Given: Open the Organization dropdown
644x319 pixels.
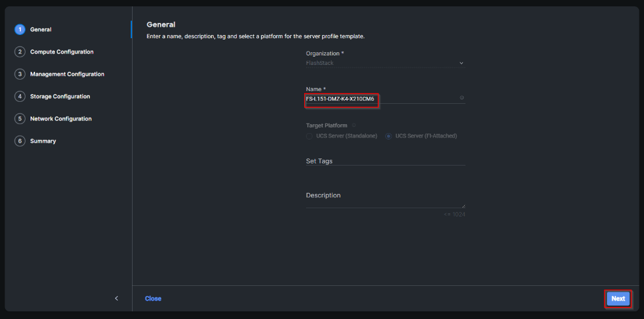Looking at the screenshot, I should [x=385, y=63].
